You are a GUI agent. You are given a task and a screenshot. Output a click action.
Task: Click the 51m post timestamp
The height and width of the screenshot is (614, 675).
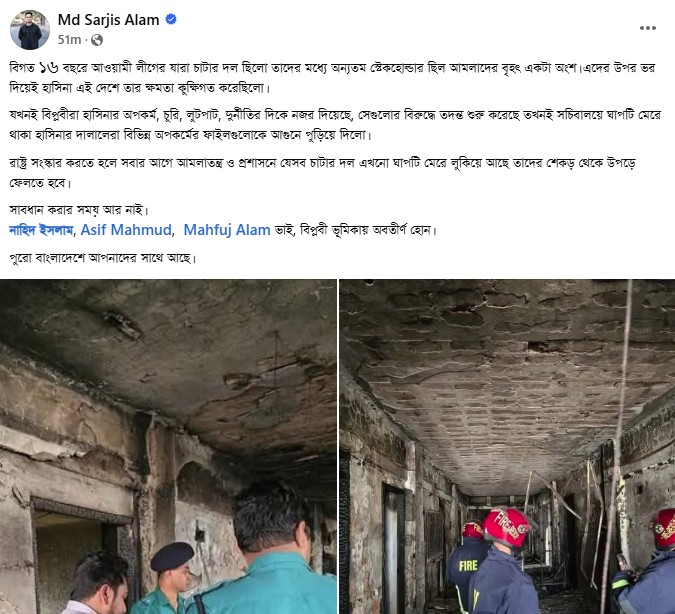[69, 40]
